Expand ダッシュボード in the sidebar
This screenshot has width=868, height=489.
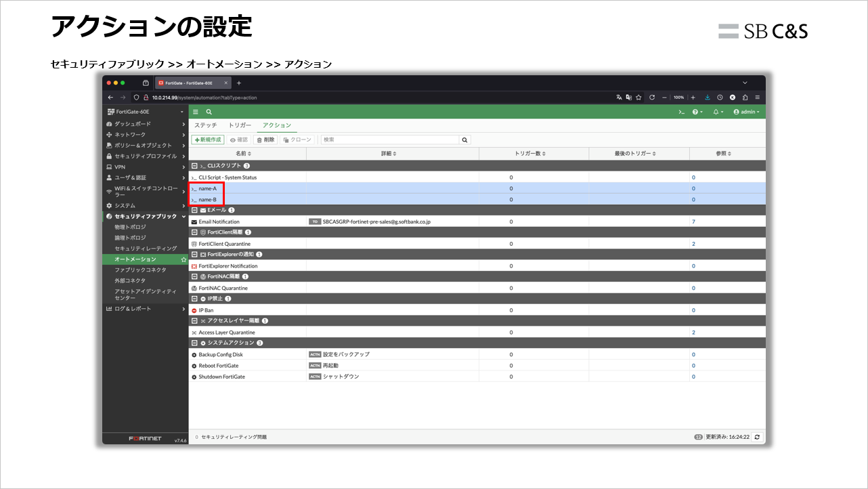pyautogui.click(x=145, y=124)
